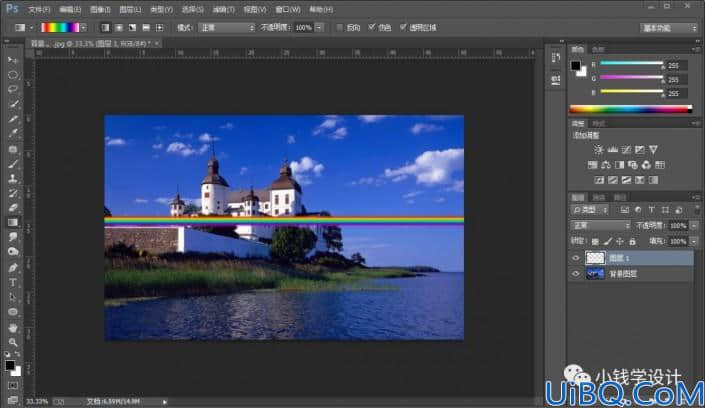This screenshot has width=705, height=408.
Task: Select the Eraser tool
Action: pos(13,208)
